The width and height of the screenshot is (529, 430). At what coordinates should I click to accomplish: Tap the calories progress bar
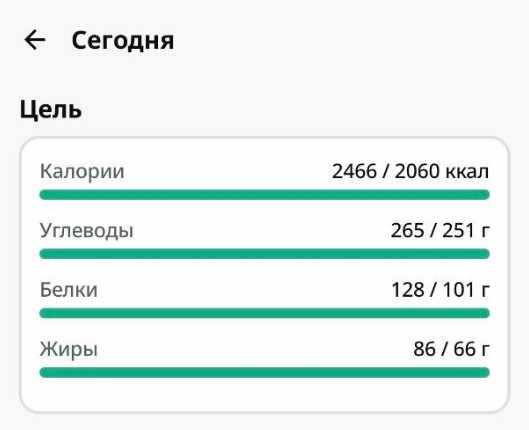pyautogui.click(x=264, y=195)
